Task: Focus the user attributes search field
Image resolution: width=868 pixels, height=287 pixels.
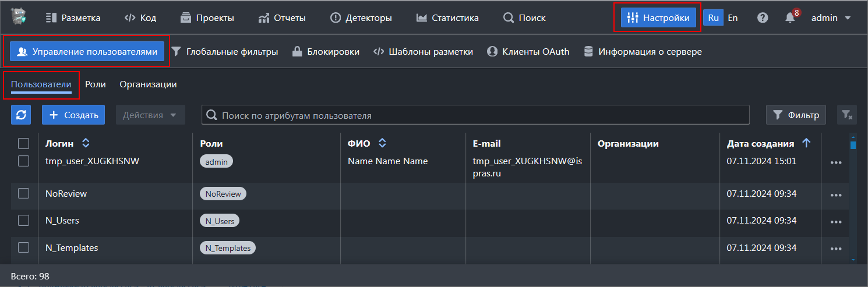Action: [475, 115]
